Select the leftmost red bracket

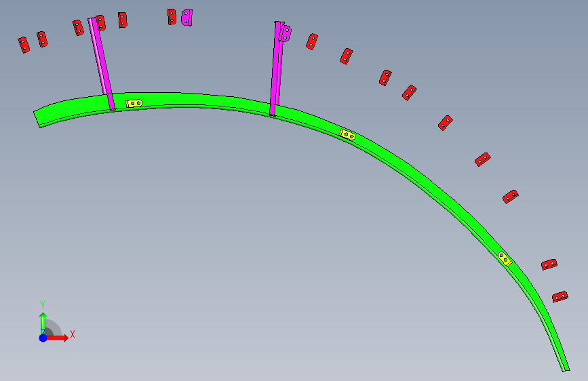point(24,45)
